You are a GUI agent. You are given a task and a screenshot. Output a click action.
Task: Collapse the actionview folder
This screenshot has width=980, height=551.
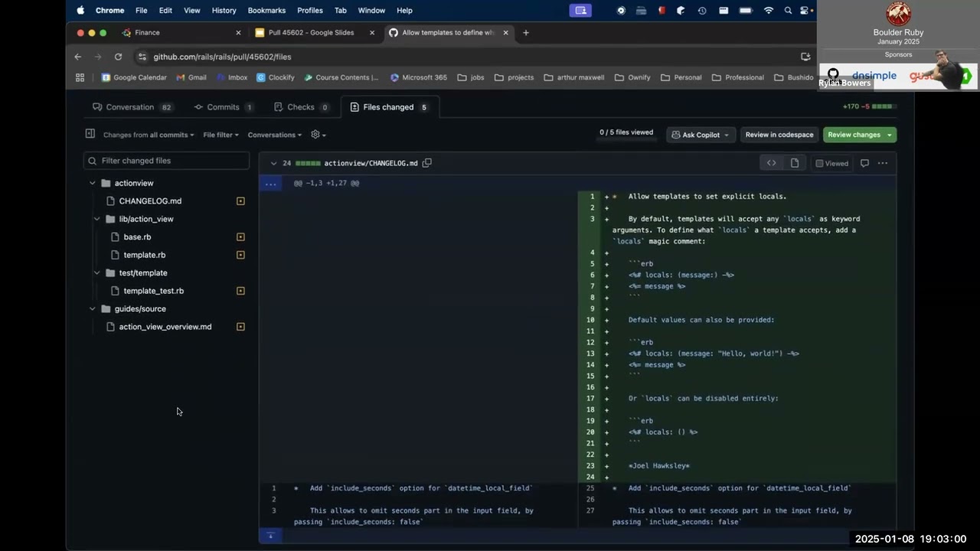point(93,183)
